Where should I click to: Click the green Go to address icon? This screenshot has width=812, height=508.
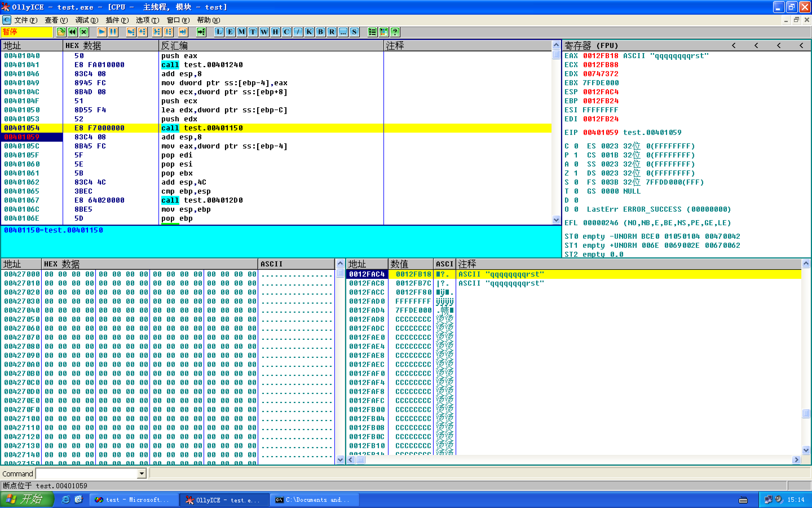coord(201,32)
